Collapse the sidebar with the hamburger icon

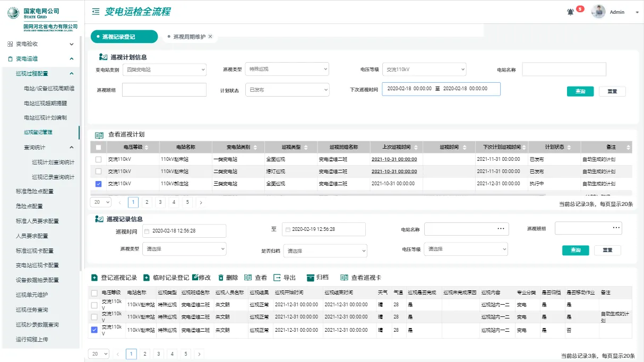point(96,11)
